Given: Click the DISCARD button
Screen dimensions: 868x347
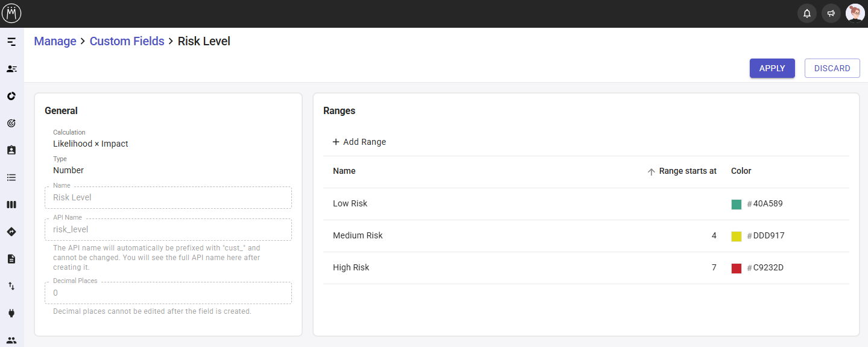Looking at the screenshot, I should 832,68.
